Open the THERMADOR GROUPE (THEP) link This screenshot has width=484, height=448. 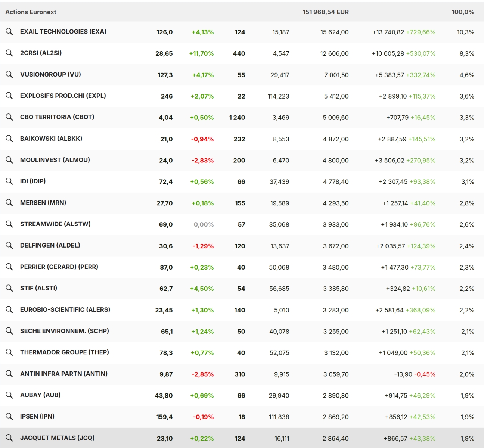pos(64,352)
